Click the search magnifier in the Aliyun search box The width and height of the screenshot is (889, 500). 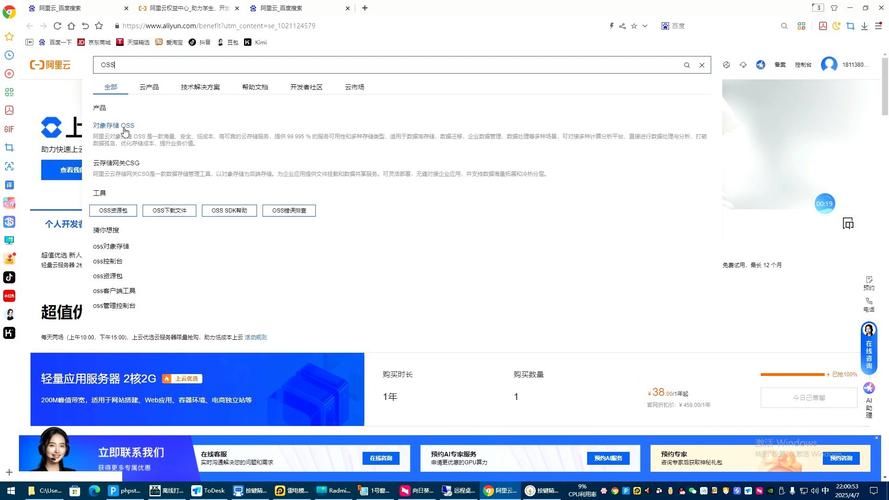pyautogui.click(x=687, y=65)
